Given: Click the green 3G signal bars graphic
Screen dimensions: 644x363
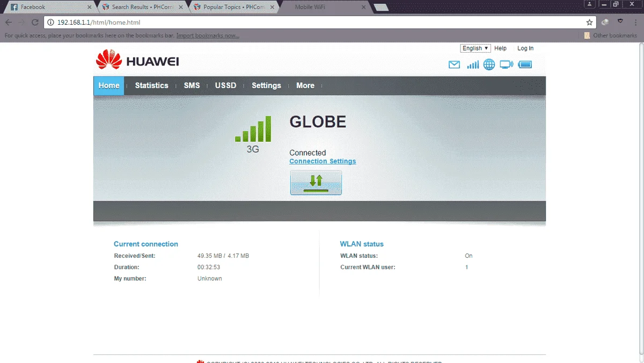Looking at the screenshot, I should tap(253, 129).
